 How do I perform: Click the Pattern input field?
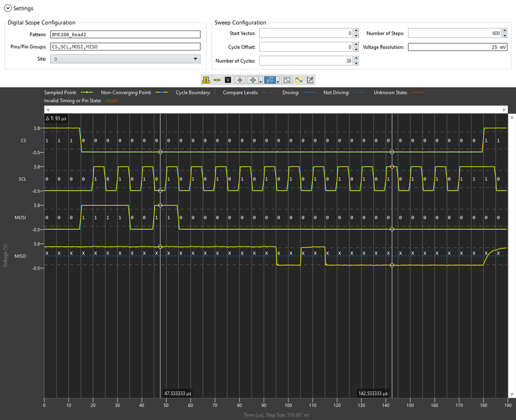tap(126, 35)
